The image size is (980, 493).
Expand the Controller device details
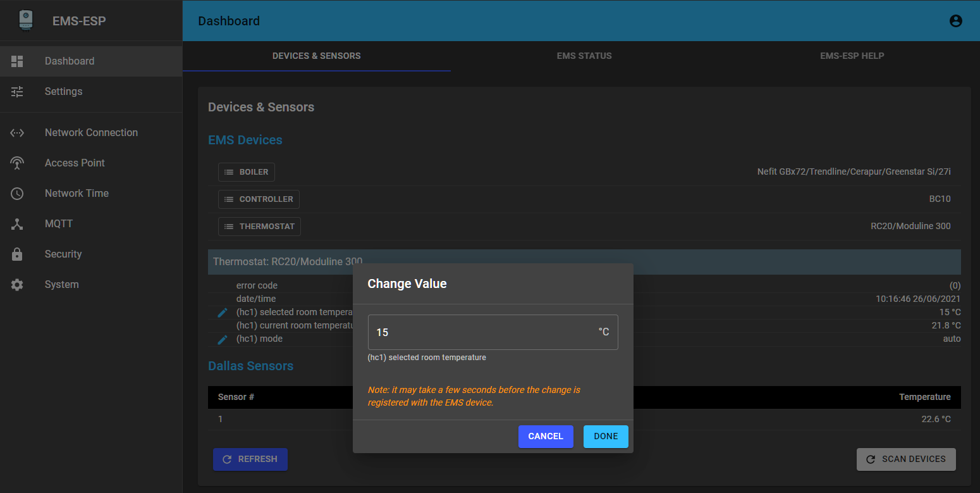click(259, 199)
